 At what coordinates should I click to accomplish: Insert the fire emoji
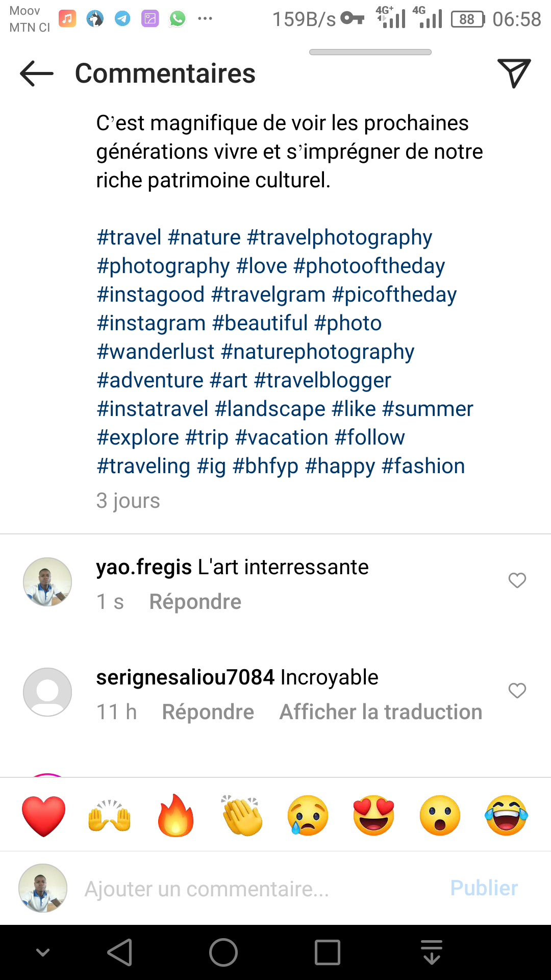[176, 815]
